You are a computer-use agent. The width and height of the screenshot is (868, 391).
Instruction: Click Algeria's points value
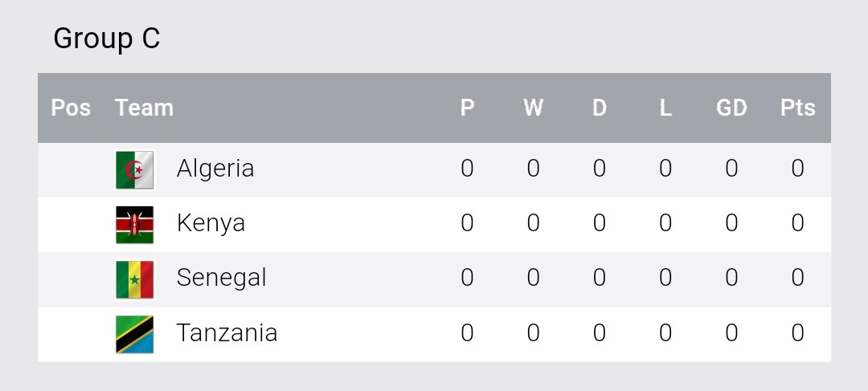(797, 169)
